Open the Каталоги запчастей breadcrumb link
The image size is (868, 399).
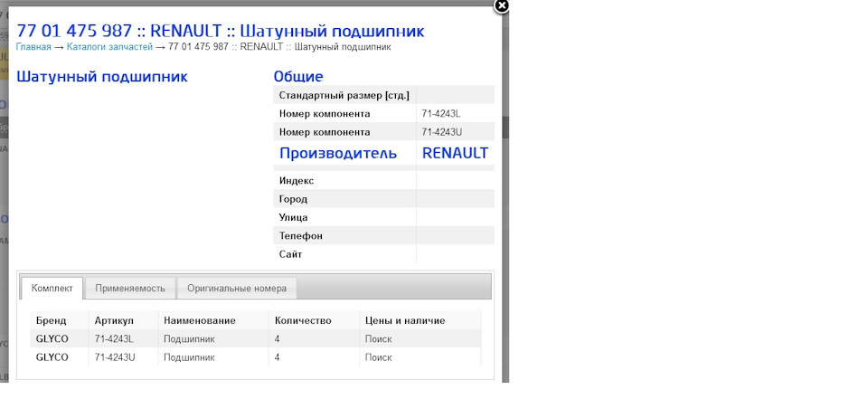(109, 47)
